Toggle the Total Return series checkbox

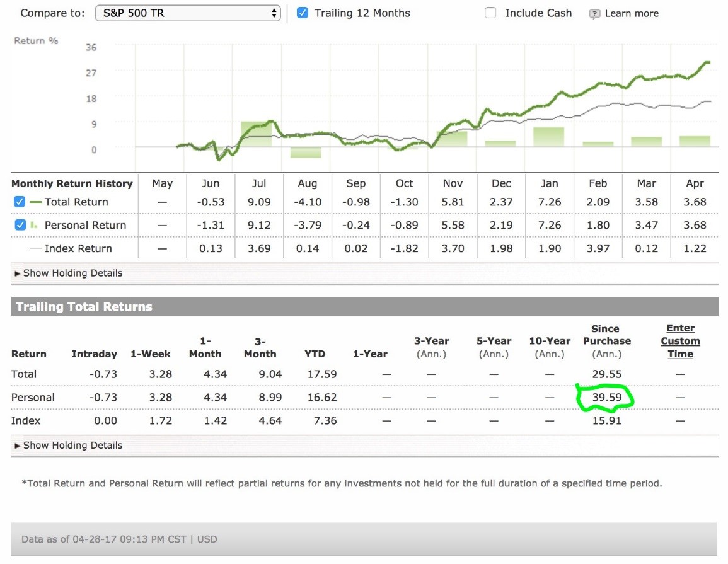[20, 202]
